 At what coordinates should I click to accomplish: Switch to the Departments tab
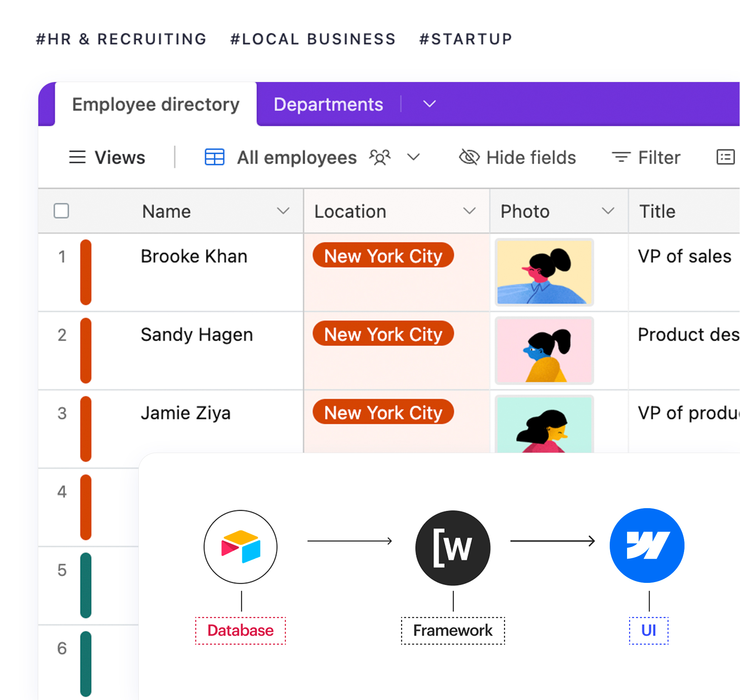tap(328, 104)
